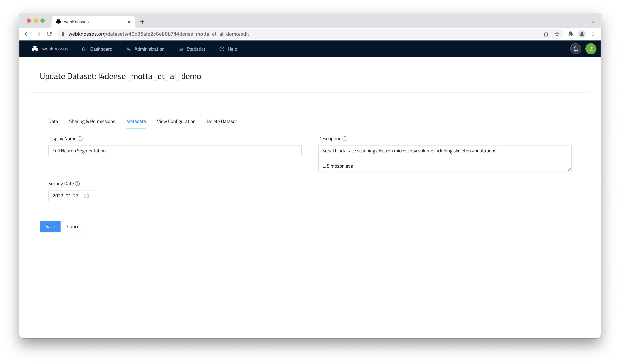Open the Statistics page
This screenshot has width=620, height=364.
192,49
